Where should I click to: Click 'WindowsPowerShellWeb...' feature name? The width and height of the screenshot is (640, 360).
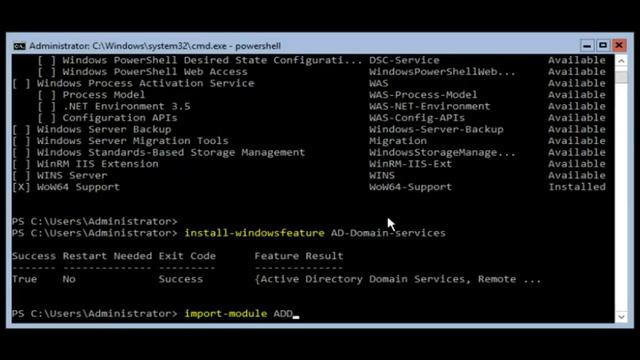[442, 72]
